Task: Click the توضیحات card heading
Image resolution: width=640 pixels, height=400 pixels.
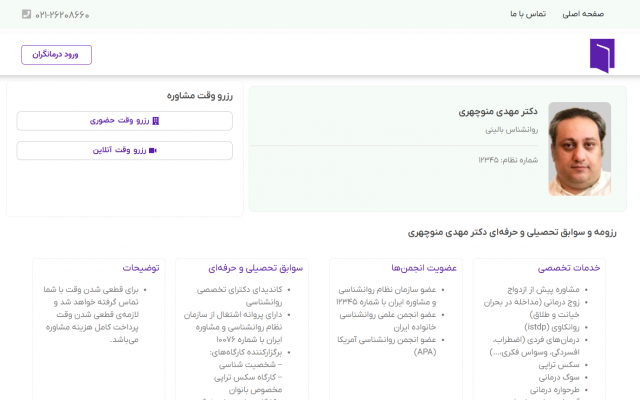Action: (x=141, y=268)
